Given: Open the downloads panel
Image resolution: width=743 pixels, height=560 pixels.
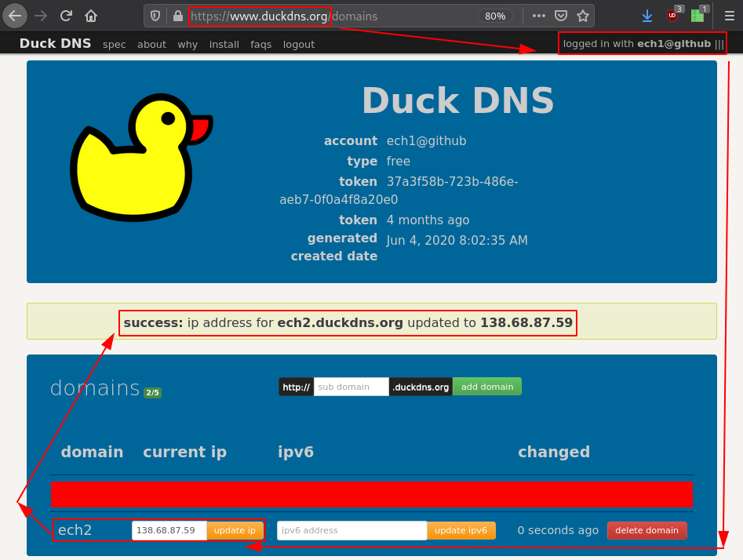Looking at the screenshot, I should pos(646,16).
